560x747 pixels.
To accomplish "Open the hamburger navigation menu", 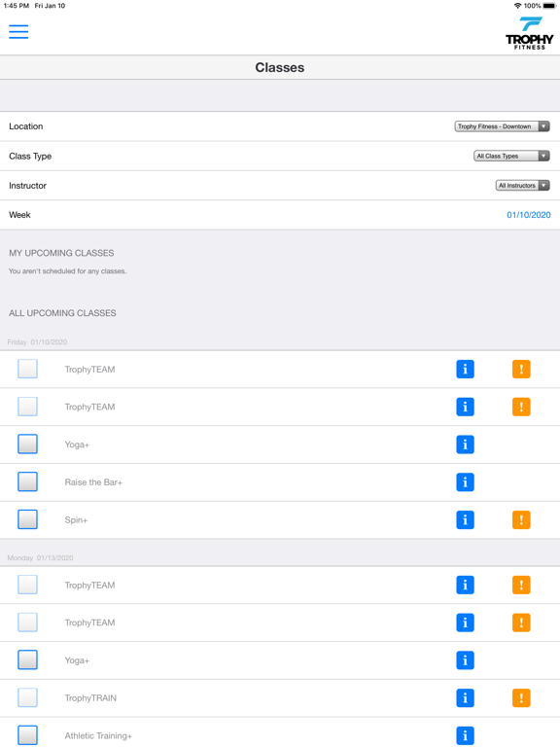I will (x=18, y=31).
